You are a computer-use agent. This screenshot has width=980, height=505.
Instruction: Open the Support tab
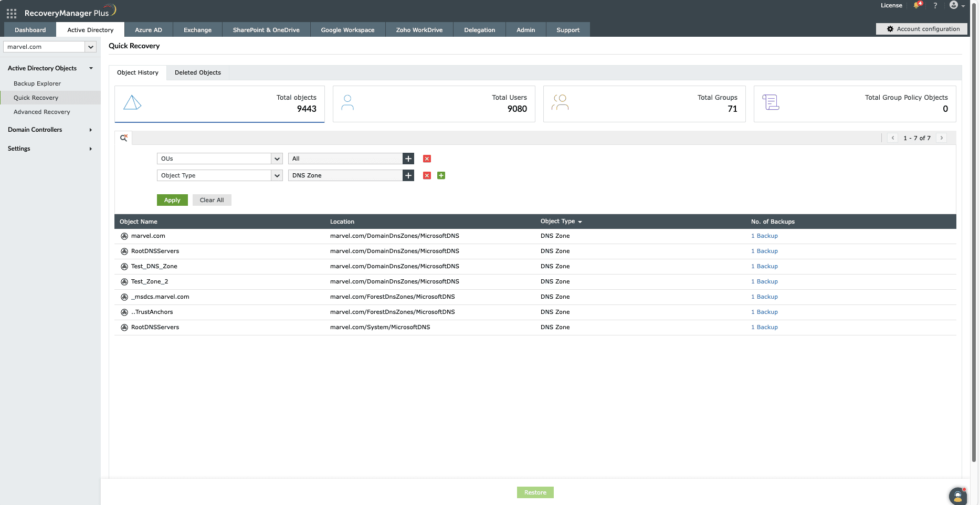[568, 30]
